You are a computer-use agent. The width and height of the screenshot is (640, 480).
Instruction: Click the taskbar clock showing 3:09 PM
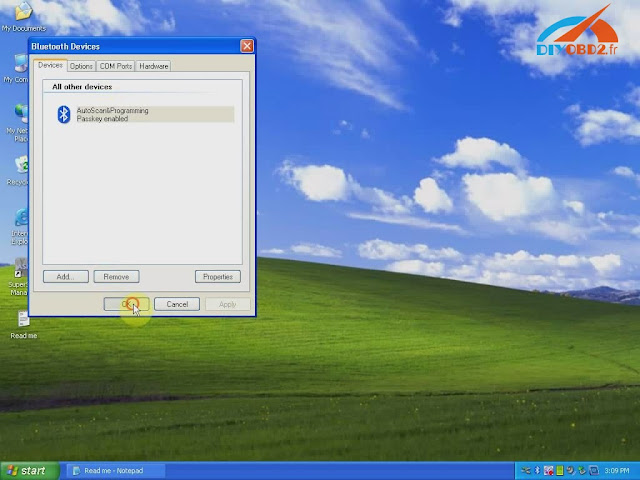pos(617,471)
